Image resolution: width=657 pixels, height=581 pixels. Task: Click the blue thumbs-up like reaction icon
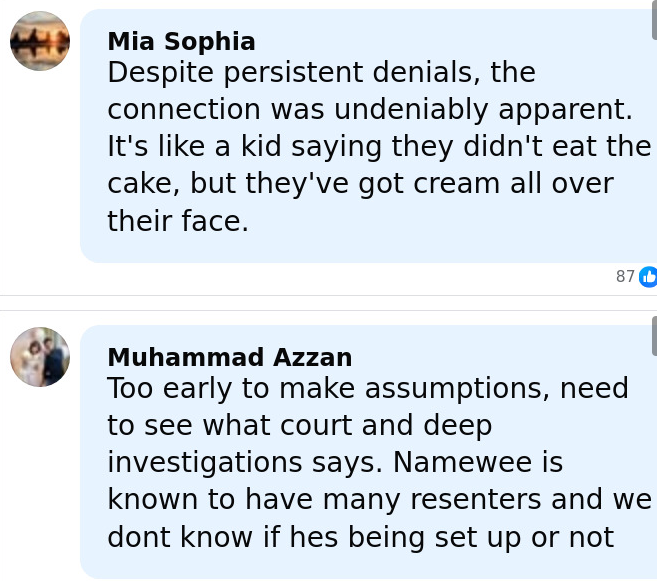[x=648, y=276]
